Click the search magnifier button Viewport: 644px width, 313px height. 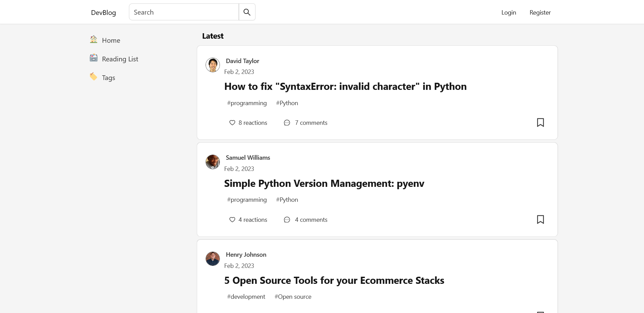(247, 12)
